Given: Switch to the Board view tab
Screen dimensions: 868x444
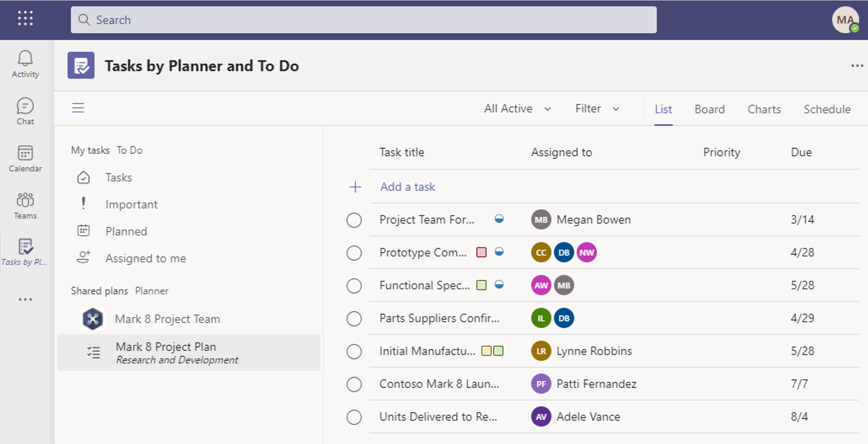Looking at the screenshot, I should 710,109.
